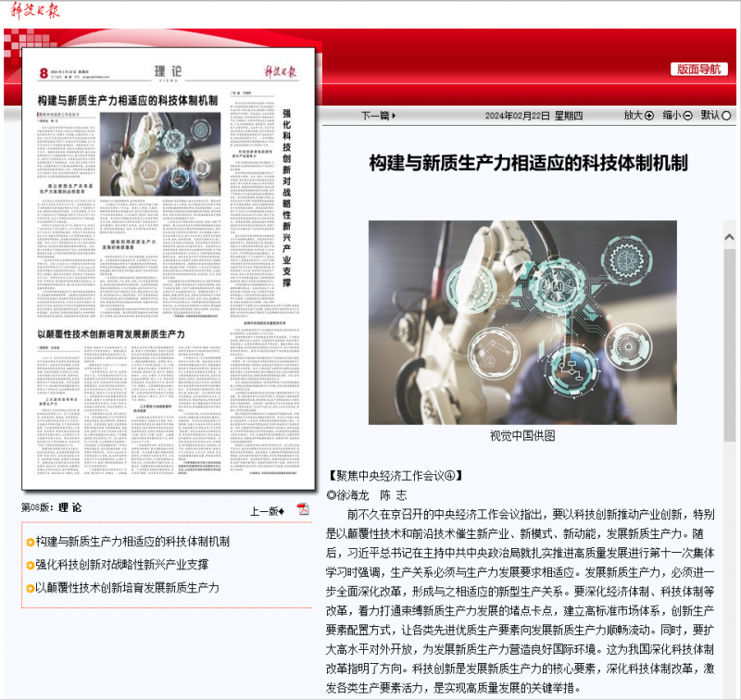Click the newspaper page 8 thumbnail headline

127,99
